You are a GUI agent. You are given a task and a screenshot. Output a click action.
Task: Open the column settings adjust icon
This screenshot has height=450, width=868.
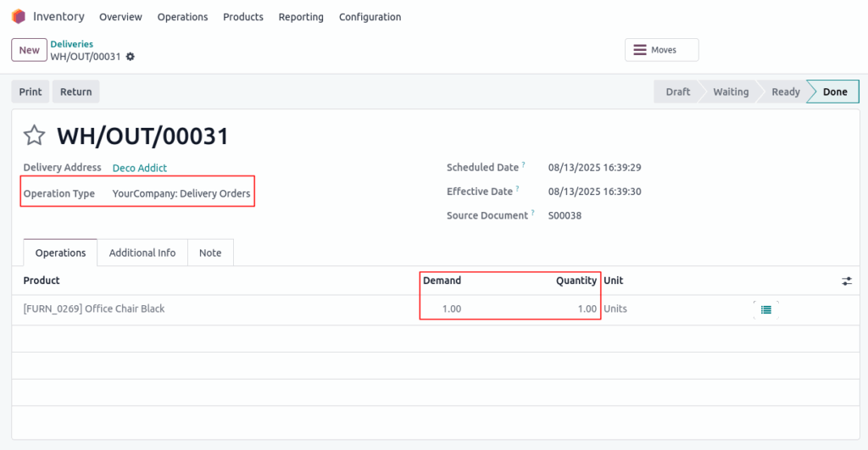pyautogui.click(x=847, y=281)
